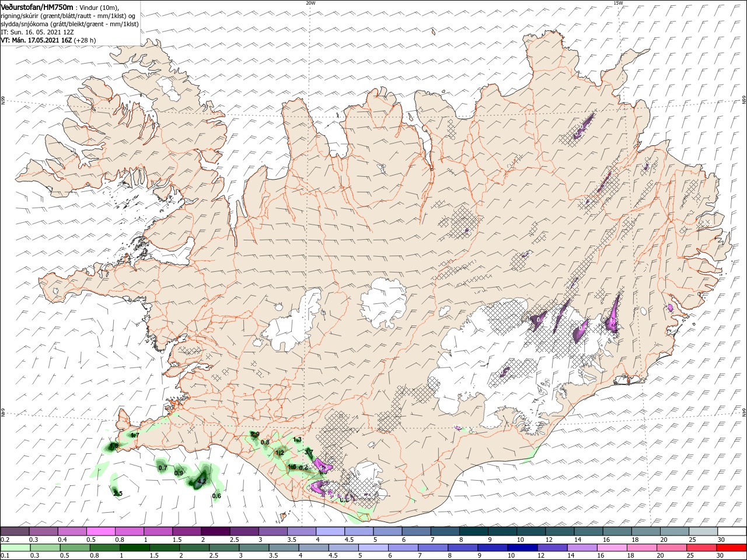Image resolution: width=747 pixels, height=560 pixels.
Task: Pick top legend swatch between 0.2 and 0.3
Action: (15, 531)
